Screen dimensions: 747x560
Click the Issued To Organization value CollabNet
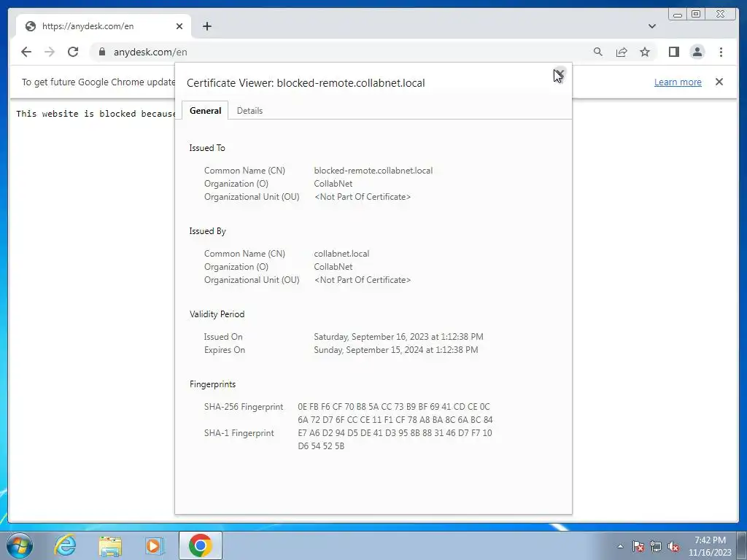point(333,184)
